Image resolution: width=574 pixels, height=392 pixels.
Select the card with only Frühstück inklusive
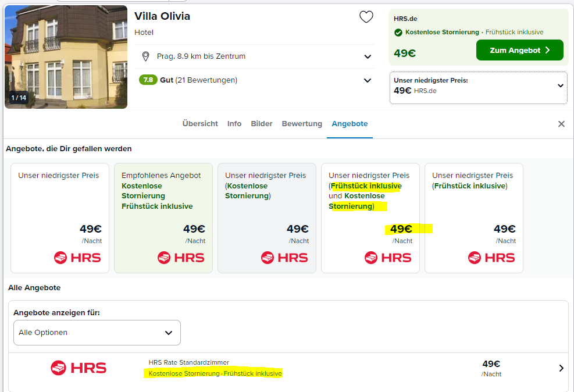coord(474,218)
